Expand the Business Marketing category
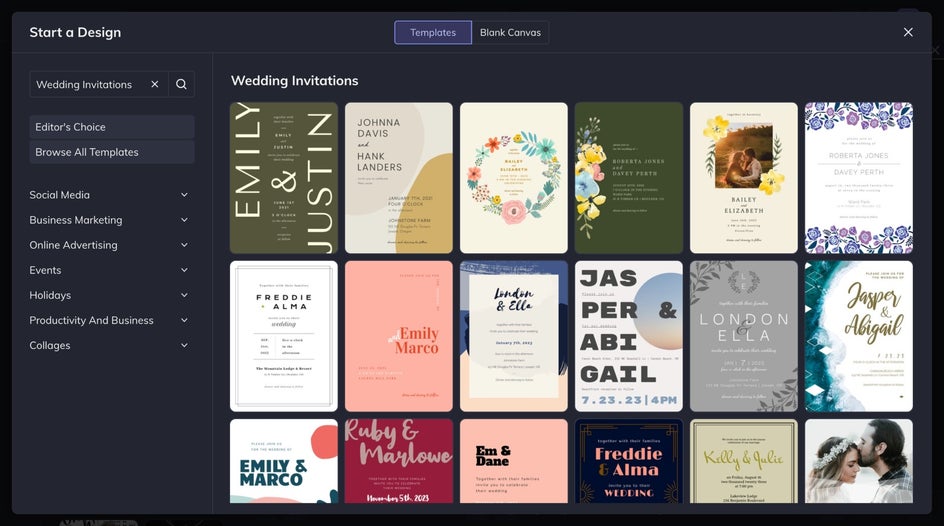The height and width of the screenshot is (526, 944). 109,220
